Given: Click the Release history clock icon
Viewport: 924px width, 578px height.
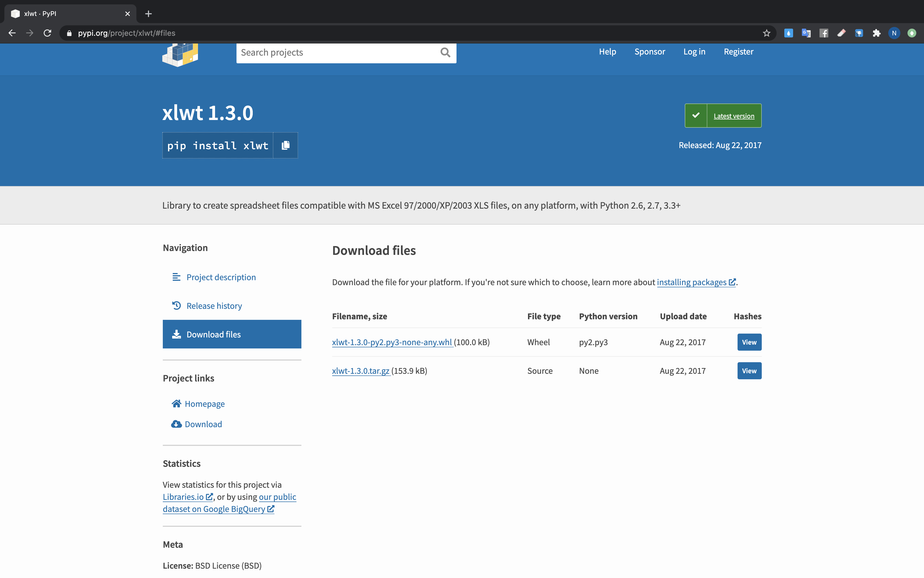Looking at the screenshot, I should coord(176,306).
